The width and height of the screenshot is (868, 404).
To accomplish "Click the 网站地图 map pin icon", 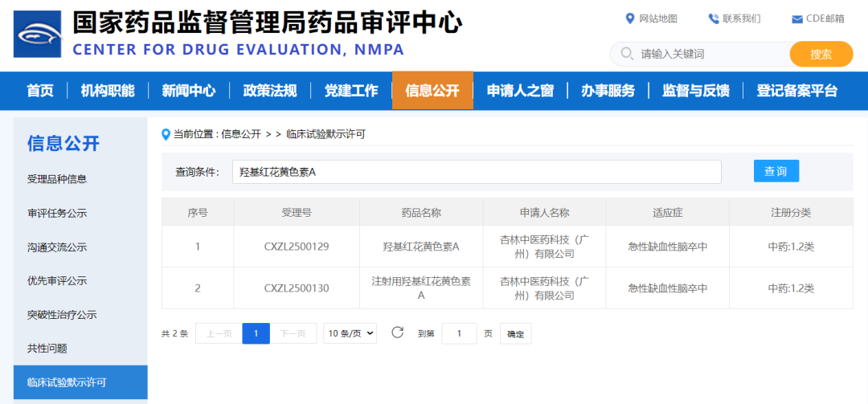I will (x=629, y=18).
